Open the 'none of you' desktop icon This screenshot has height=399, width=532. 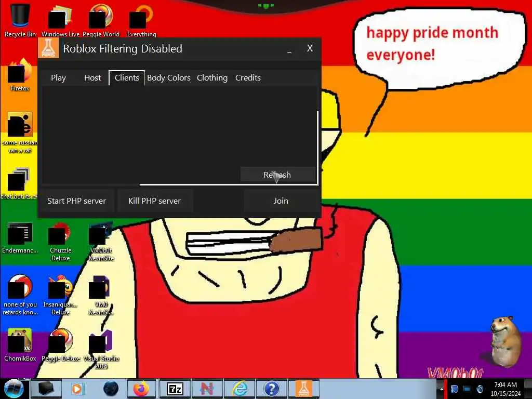click(x=20, y=295)
